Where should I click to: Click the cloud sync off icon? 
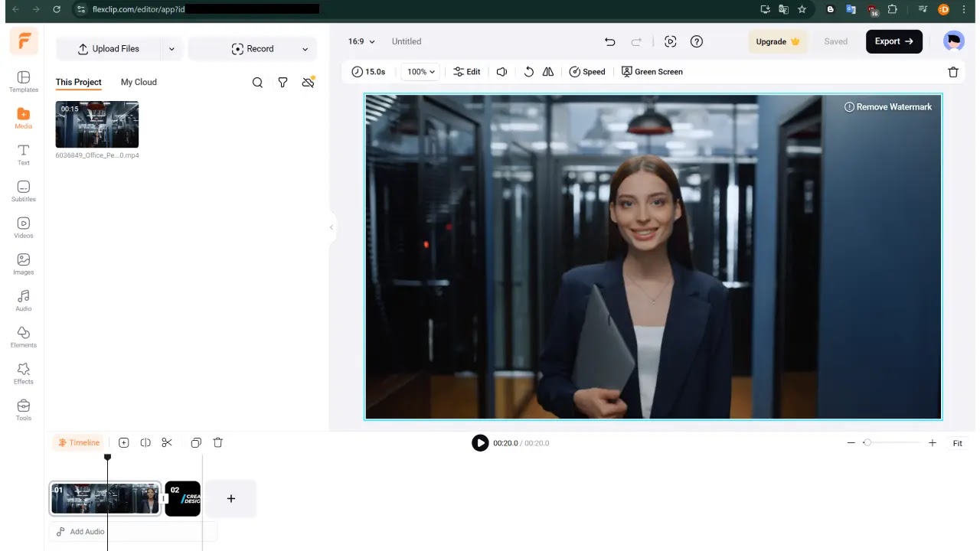tap(308, 83)
